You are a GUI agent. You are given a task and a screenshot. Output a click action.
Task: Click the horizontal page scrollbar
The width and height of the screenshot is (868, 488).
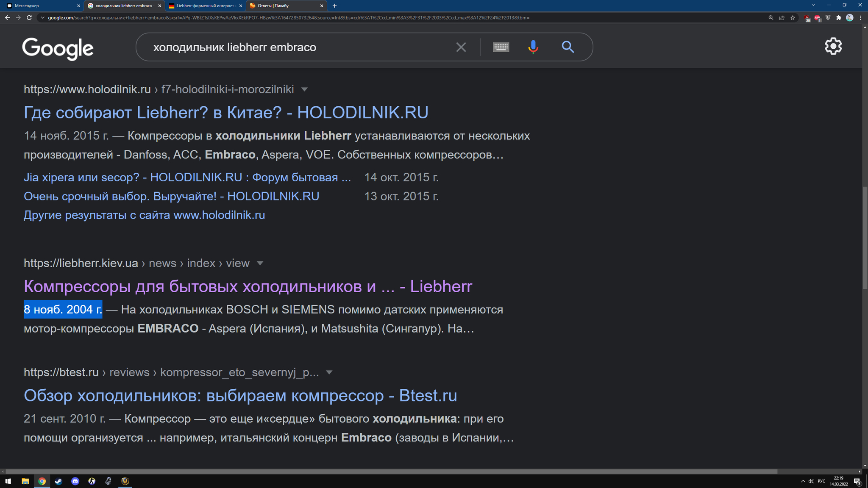(x=390, y=471)
